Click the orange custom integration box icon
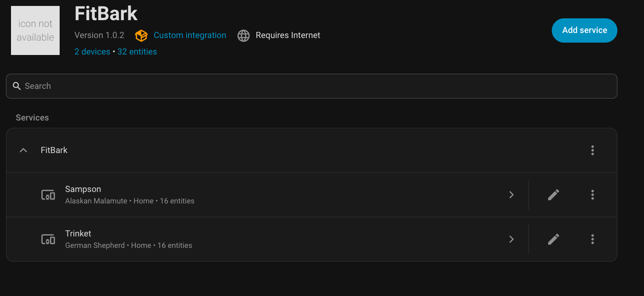Viewport: 644px width, 296px height. point(141,35)
